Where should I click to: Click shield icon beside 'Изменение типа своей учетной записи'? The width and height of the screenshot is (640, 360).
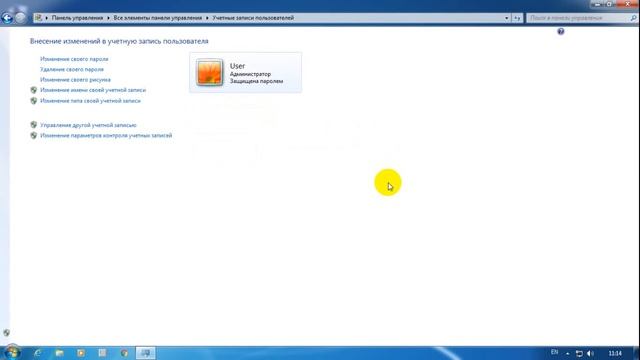[x=33, y=100]
